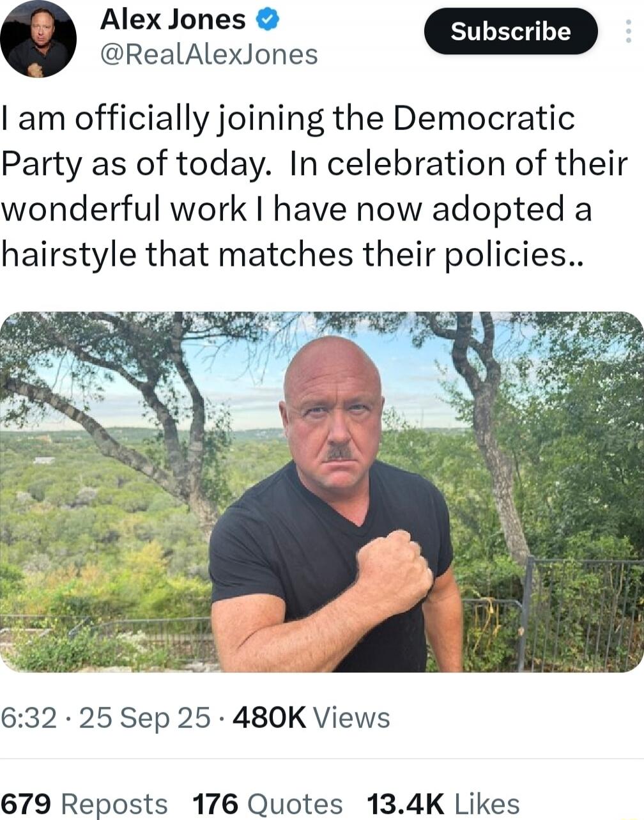Screen dimensions: 644x820
Task: Click the 13.4K like count number
Action: point(405,803)
